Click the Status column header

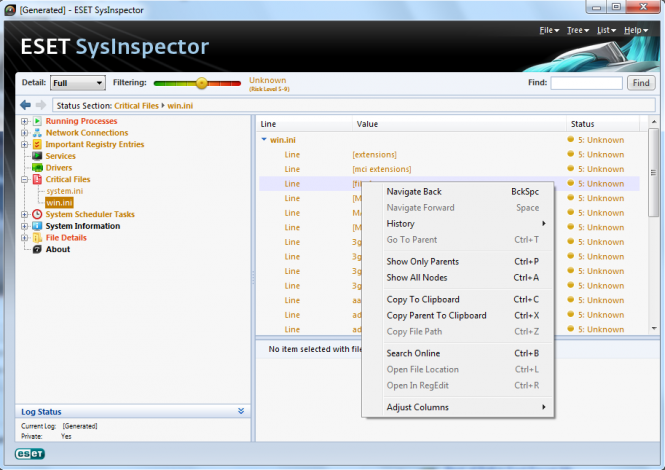point(603,124)
